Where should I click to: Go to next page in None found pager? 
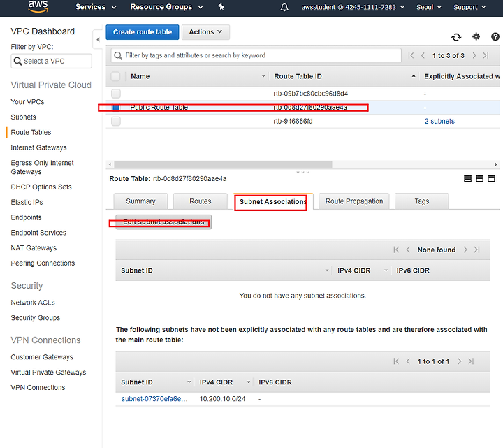(x=465, y=250)
